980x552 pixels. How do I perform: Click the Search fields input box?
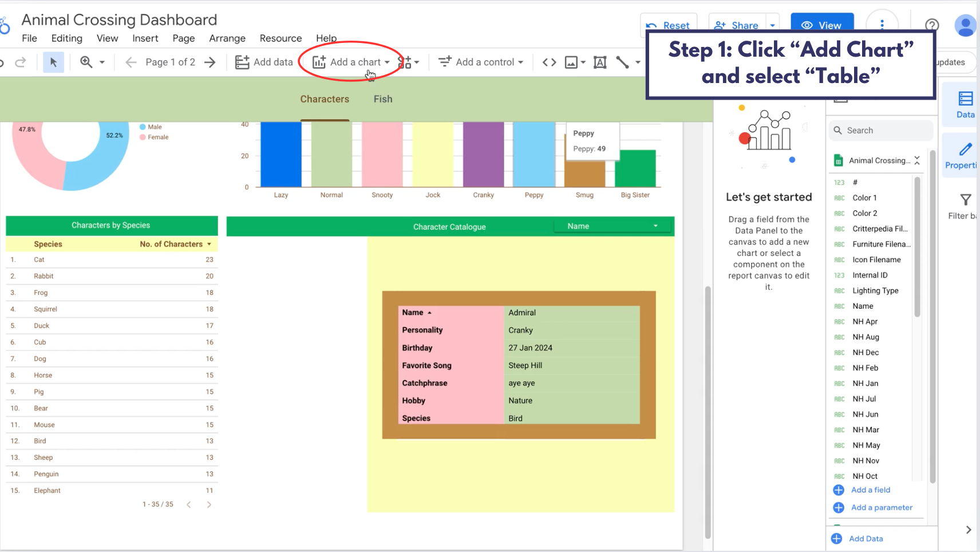tap(880, 131)
